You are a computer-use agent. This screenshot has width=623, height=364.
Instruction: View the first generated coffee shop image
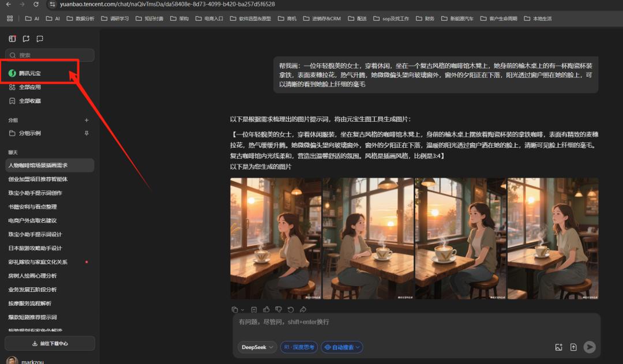[275, 238]
